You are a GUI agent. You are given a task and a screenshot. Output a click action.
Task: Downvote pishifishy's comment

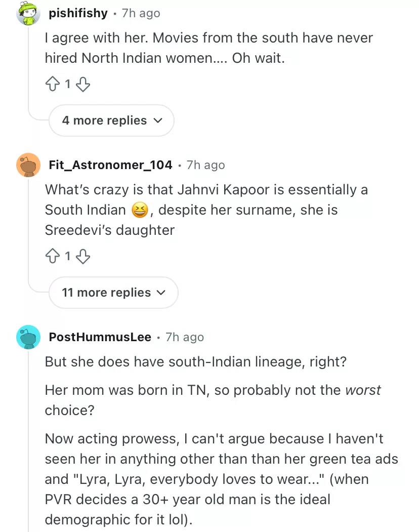tap(83, 85)
